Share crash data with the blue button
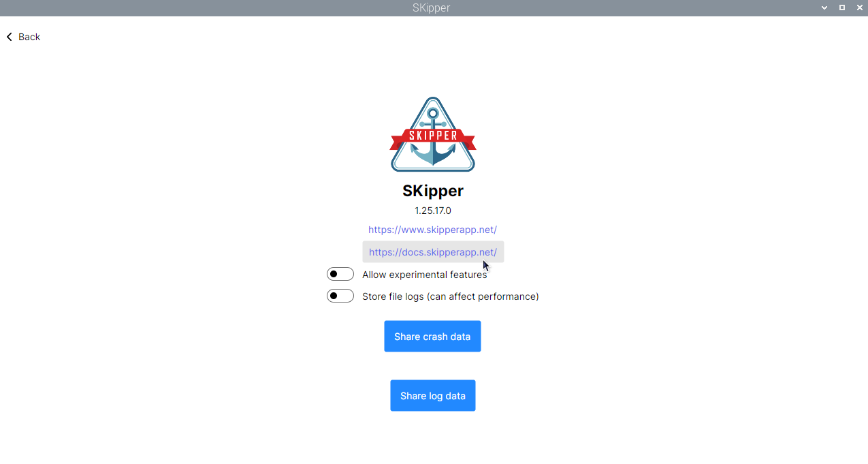868x464 pixels. point(432,337)
